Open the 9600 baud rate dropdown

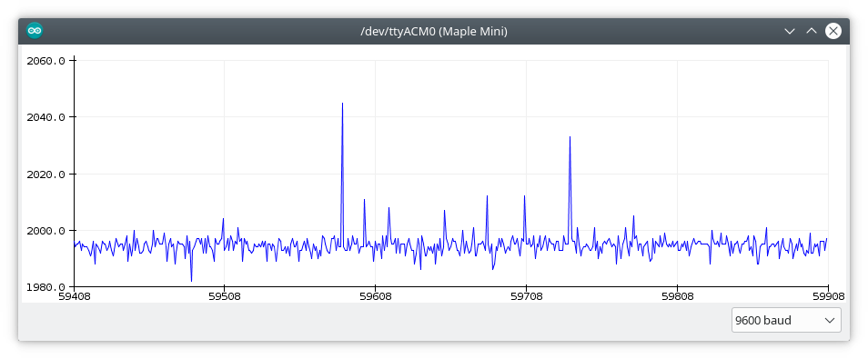tap(786, 320)
